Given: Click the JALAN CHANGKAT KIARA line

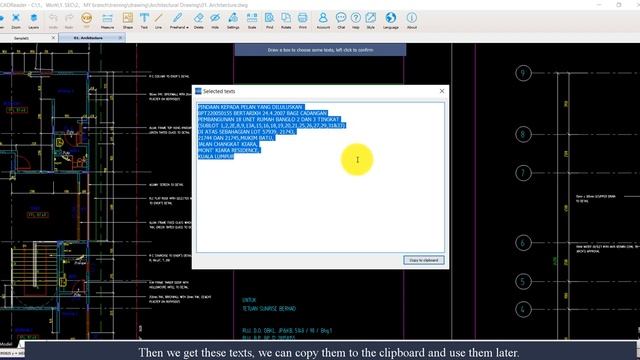Looking at the screenshot, I should point(228,144).
